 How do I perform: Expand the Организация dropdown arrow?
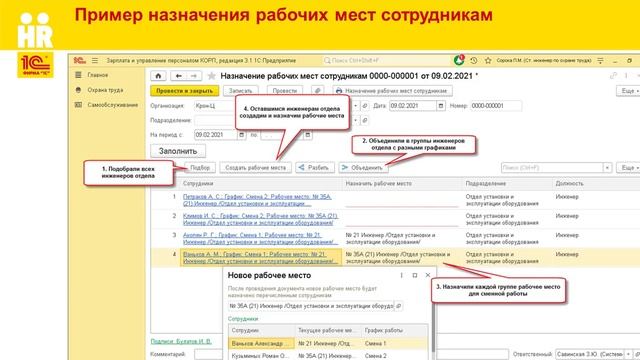[x=356, y=106]
